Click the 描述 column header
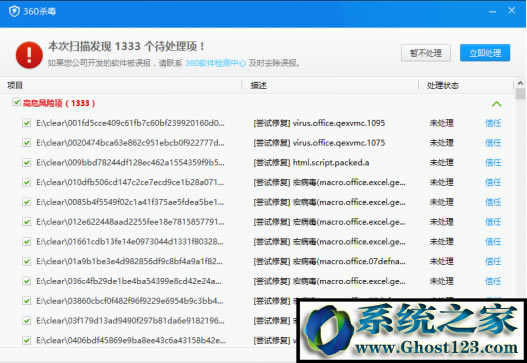 pyautogui.click(x=258, y=85)
